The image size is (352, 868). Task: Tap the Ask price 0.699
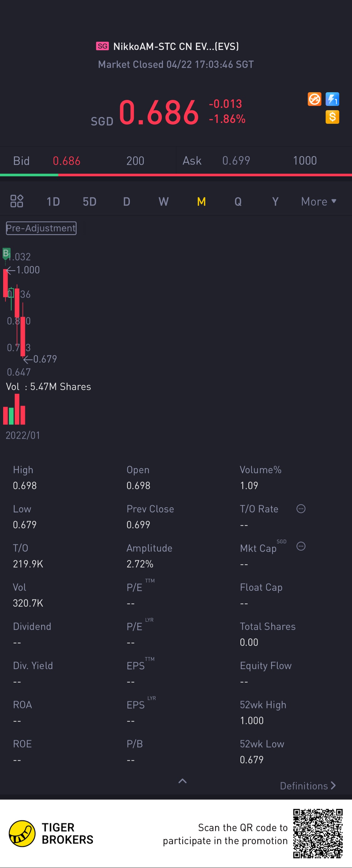[x=236, y=161]
